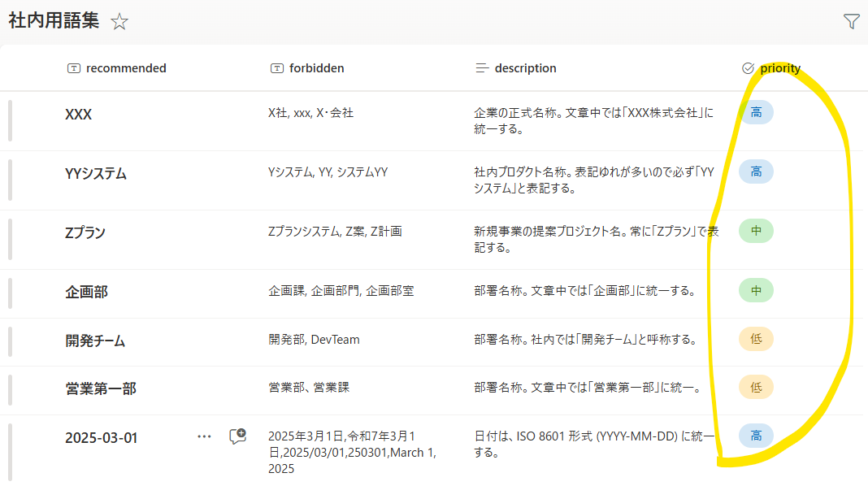Click the description of the XXX row
Screen dimensions: 868x486
[x=594, y=120]
